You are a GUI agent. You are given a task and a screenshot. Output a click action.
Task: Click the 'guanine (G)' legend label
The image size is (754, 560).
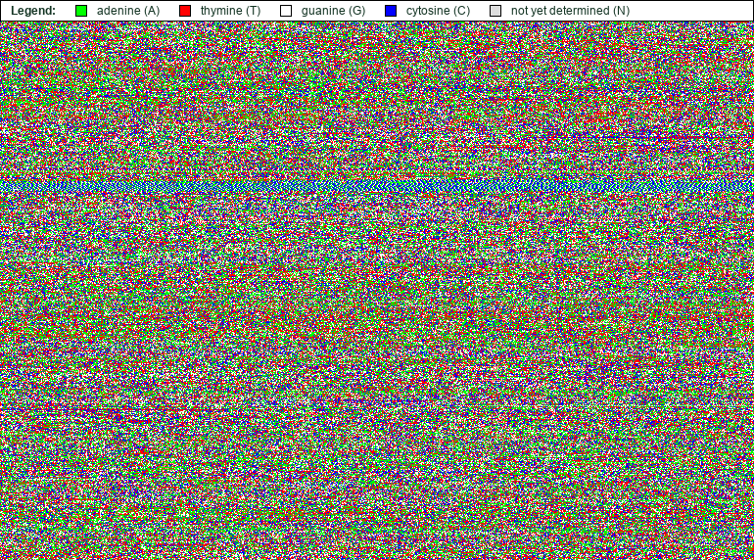(x=333, y=11)
